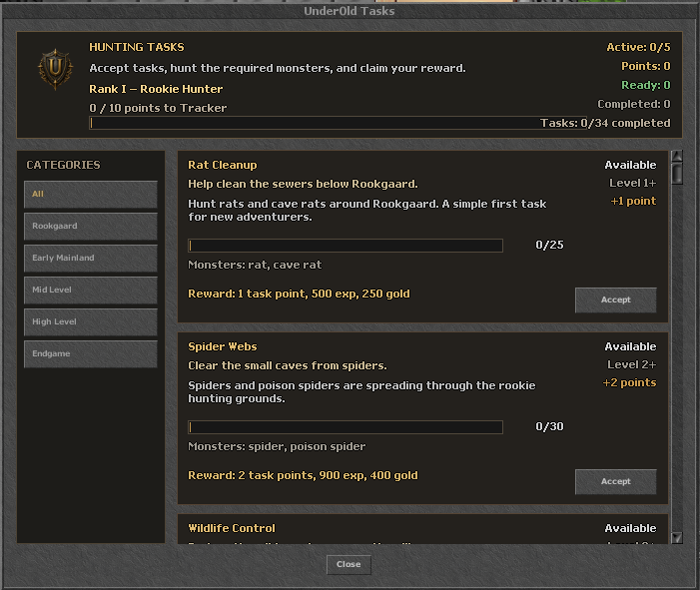Click the Completed: 0 counter
The height and width of the screenshot is (590, 700).
tap(634, 104)
